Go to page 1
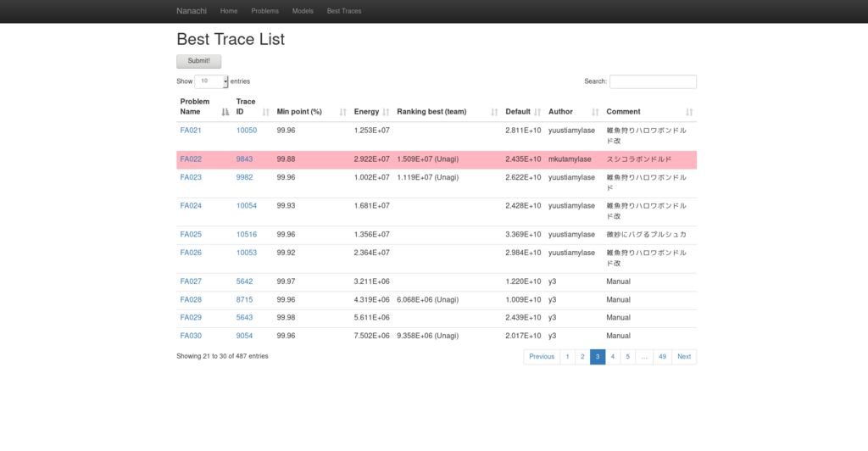The width and height of the screenshot is (868, 451). click(x=567, y=357)
